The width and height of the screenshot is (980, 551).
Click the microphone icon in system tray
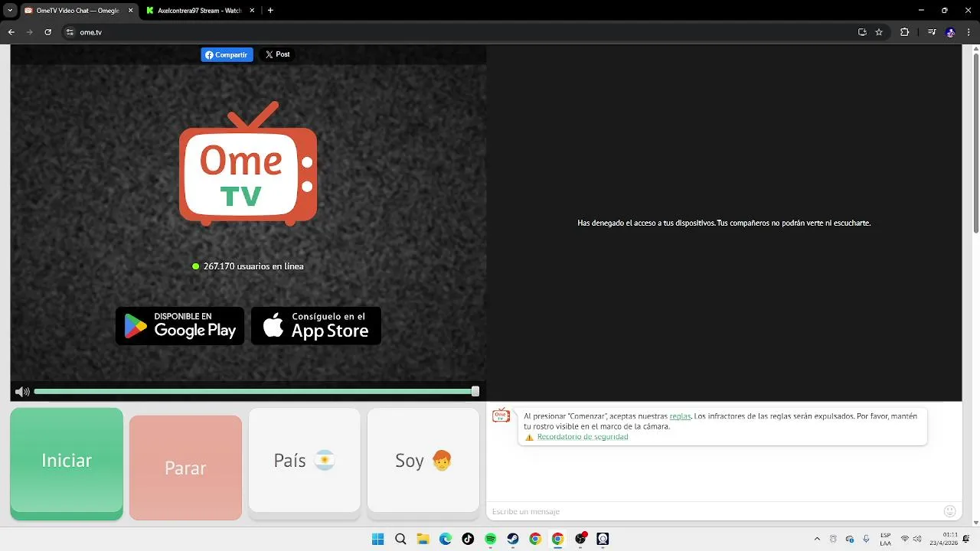[866, 540]
